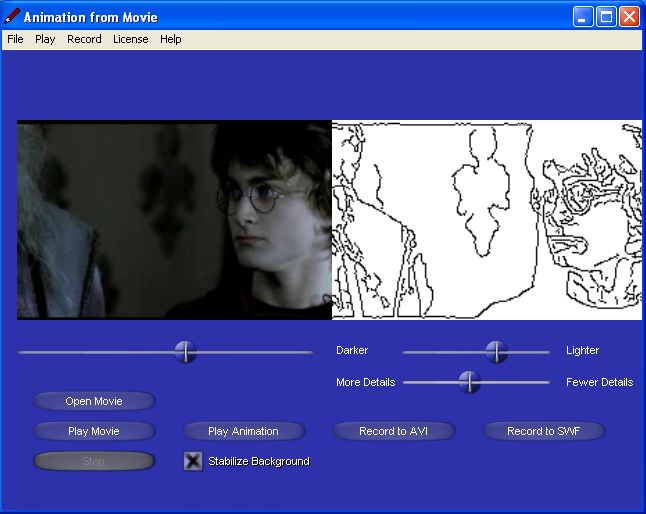Click the grayed Stop button
The width and height of the screenshot is (646, 514).
94,461
